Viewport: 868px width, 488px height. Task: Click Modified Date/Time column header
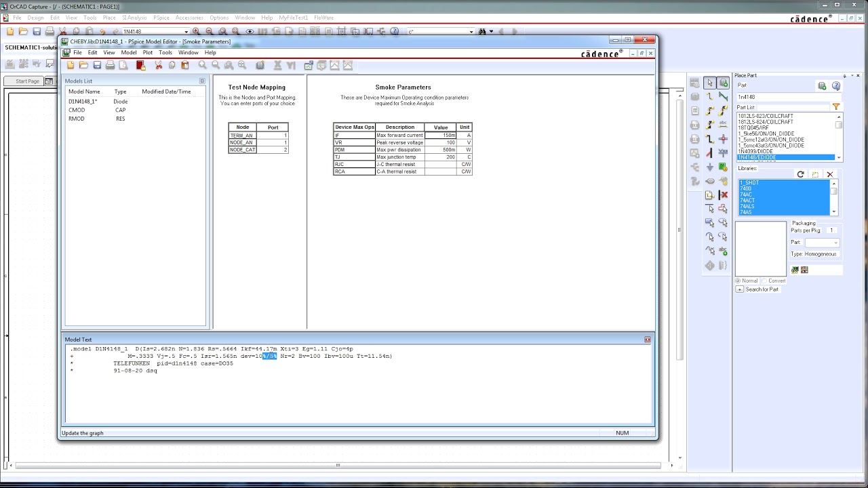(x=166, y=91)
